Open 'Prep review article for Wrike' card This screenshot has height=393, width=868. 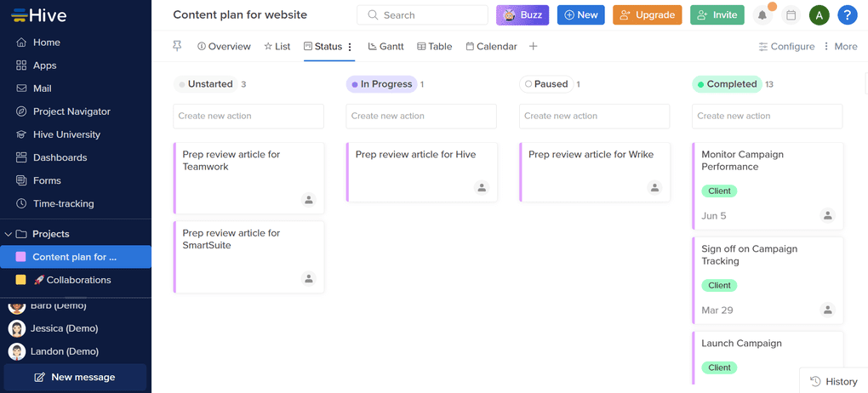coord(595,172)
